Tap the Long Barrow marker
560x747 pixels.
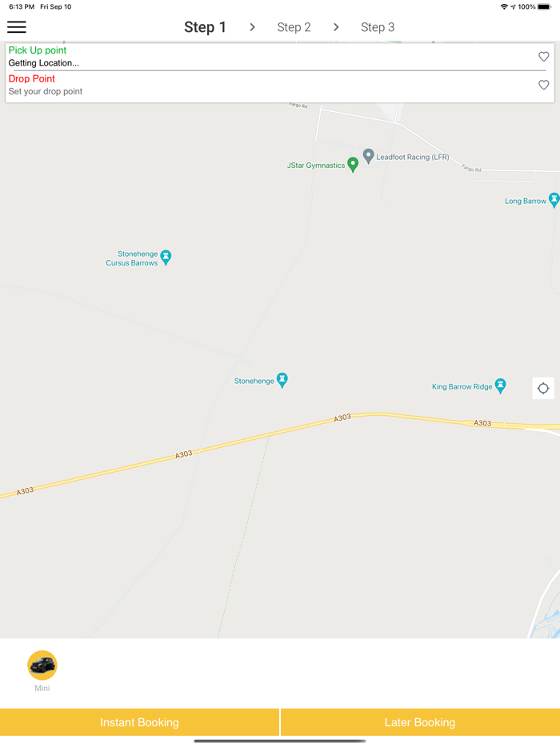coord(554,200)
